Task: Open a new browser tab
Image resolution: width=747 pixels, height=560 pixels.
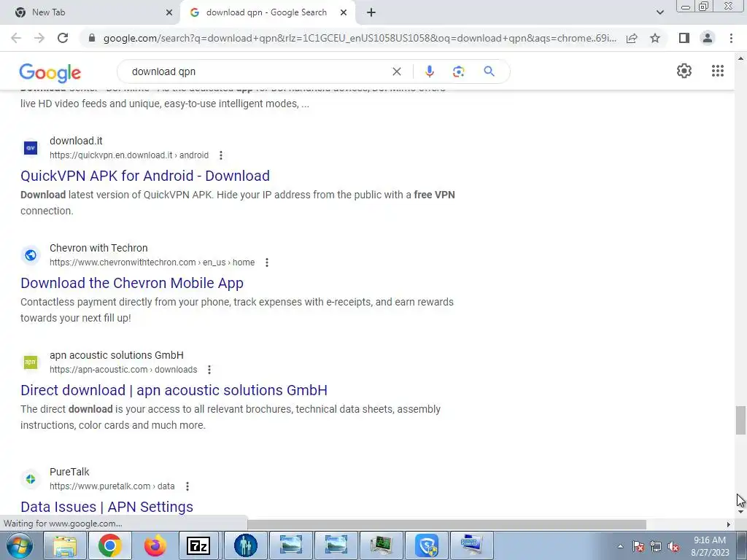Action: [371, 12]
